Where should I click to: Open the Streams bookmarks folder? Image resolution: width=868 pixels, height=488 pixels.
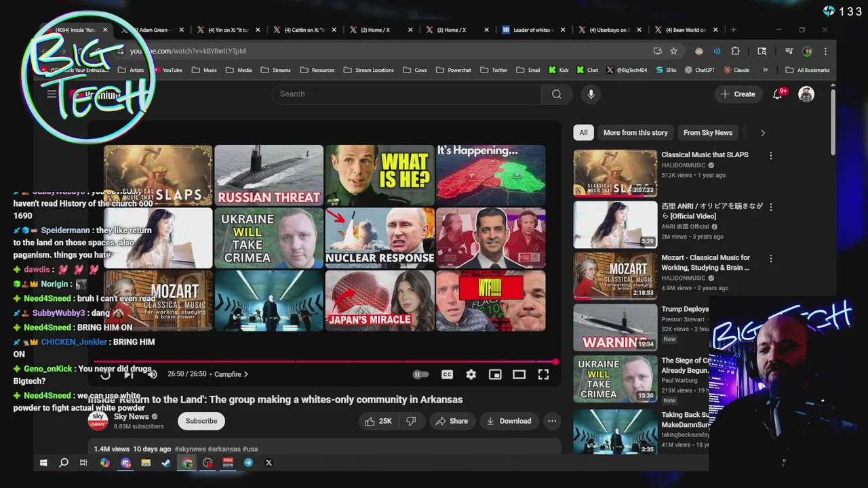point(275,70)
